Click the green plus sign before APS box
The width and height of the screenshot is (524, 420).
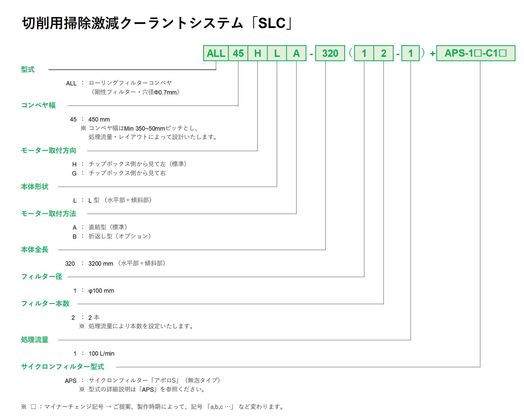click(432, 54)
